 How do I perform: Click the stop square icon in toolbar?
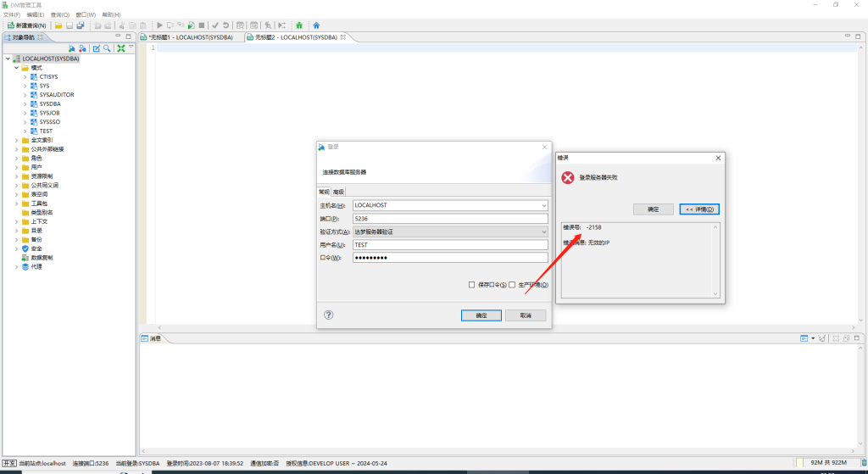pyautogui.click(x=201, y=25)
